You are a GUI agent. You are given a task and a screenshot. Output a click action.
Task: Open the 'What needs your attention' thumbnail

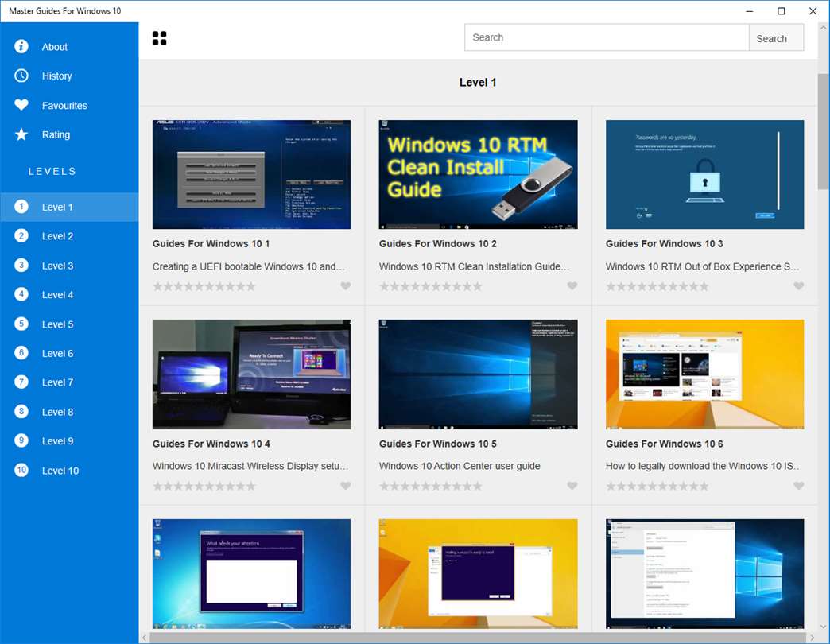[x=251, y=573]
